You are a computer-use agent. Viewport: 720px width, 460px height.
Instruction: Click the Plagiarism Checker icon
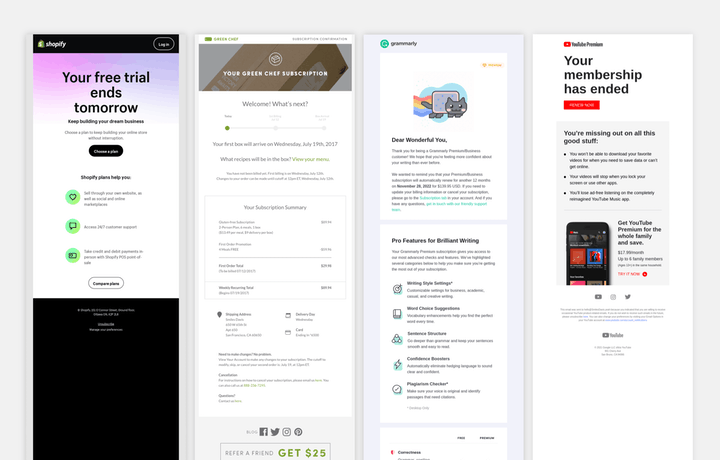[x=397, y=389]
